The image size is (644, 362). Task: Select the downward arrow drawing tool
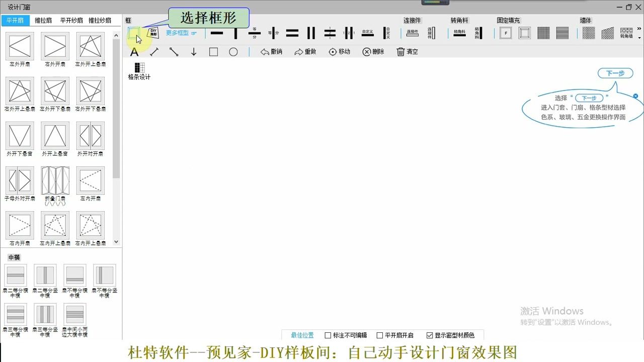(194, 52)
